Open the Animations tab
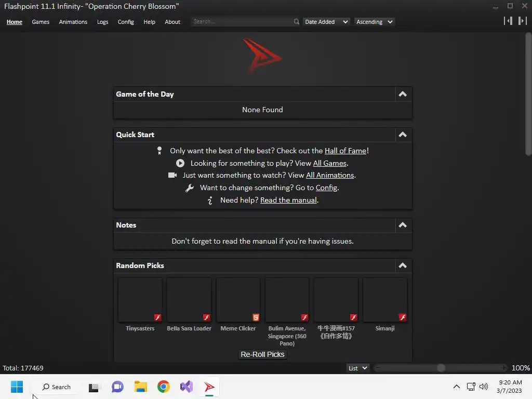Image resolution: width=532 pixels, height=399 pixels. coord(73,22)
